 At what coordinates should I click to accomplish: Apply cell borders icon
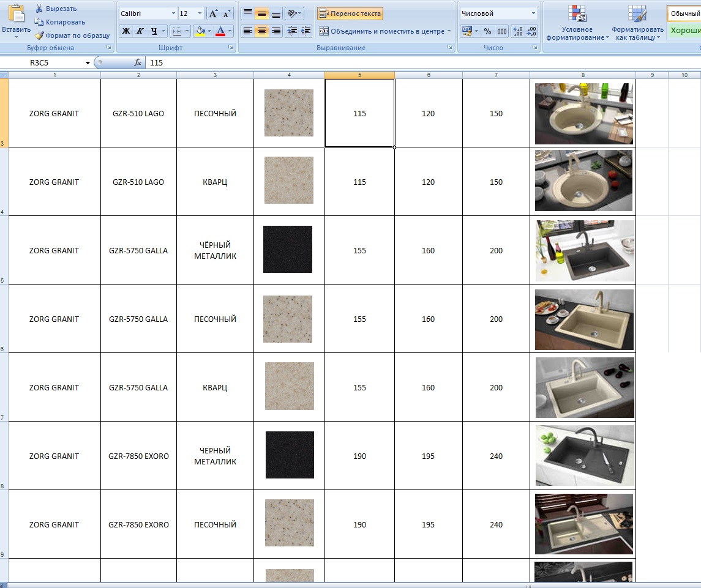tap(177, 31)
